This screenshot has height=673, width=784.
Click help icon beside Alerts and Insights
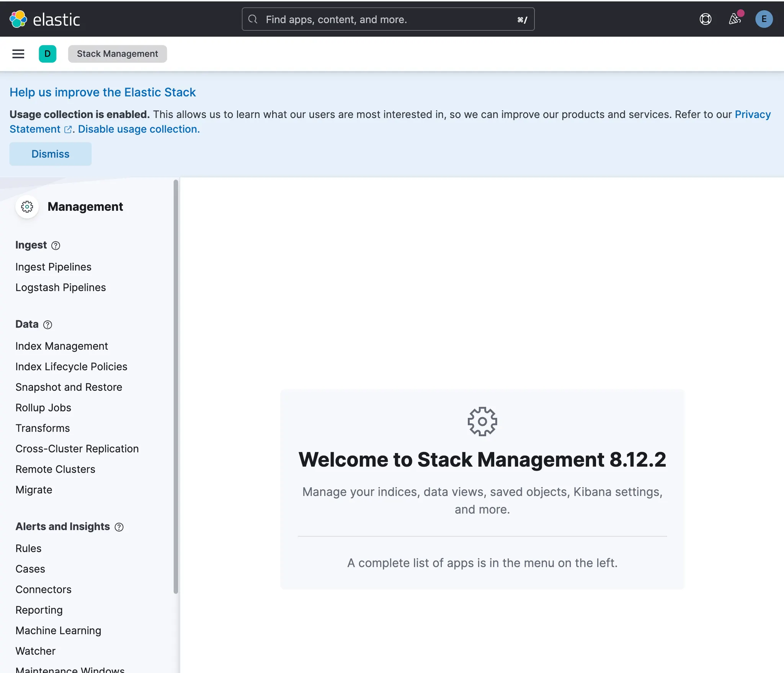click(x=119, y=527)
